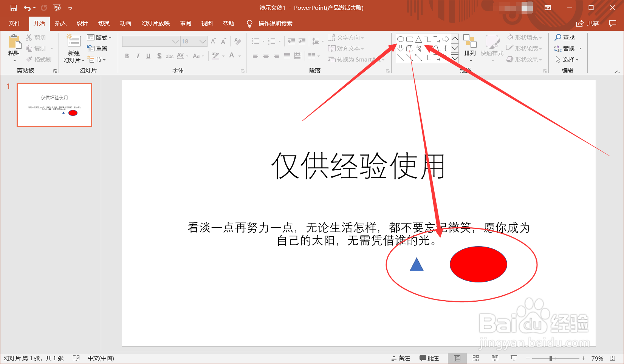The width and height of the screenshot is (624, 364).
Task: Toggle underline formatting
Action: 148,56
